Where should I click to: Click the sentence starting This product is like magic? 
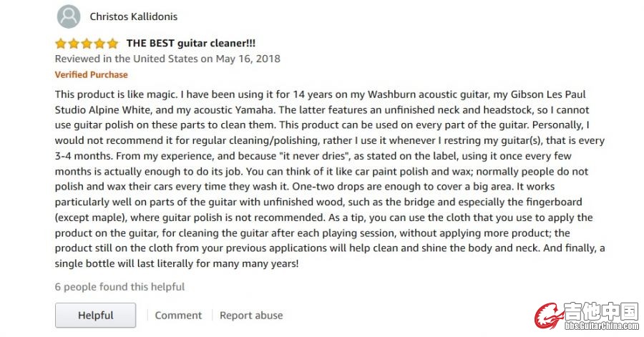[117, 94]
